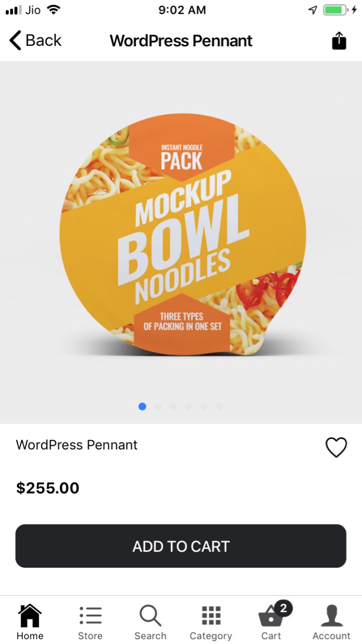
Task: Jump to the last carousel page dot
Action: [x=219, y=406]
